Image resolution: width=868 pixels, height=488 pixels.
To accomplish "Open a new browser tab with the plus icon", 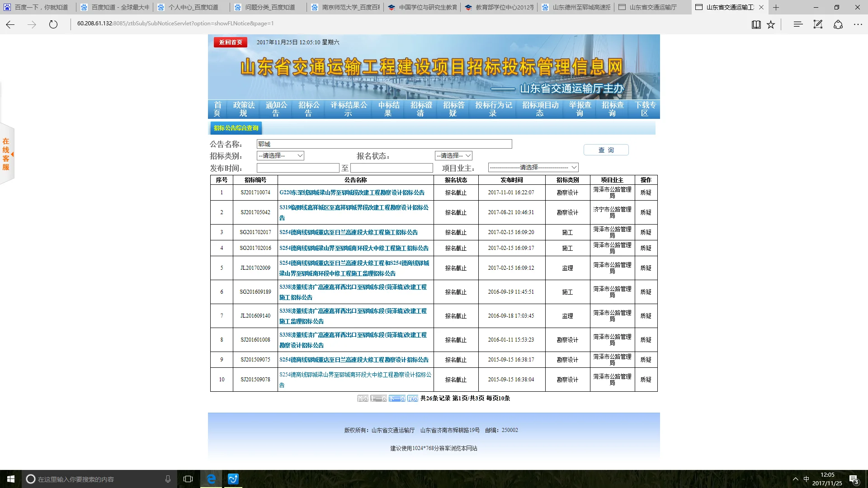I will point(776,8).
